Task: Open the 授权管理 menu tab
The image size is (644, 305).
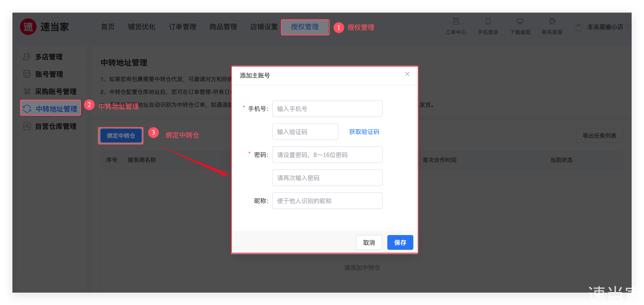Action: 305,27
